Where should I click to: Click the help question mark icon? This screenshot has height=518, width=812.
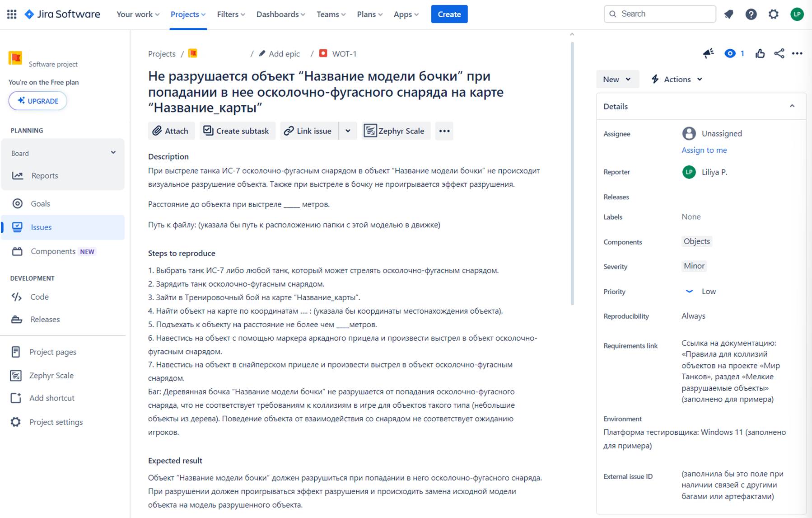tap(751, 14)
